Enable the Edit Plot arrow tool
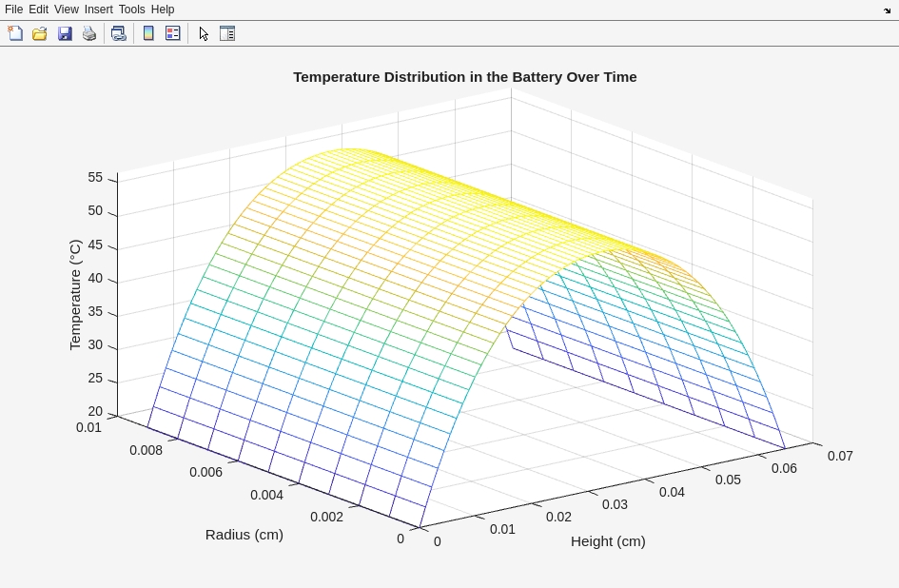899x588 pixels. click(204, 33)
